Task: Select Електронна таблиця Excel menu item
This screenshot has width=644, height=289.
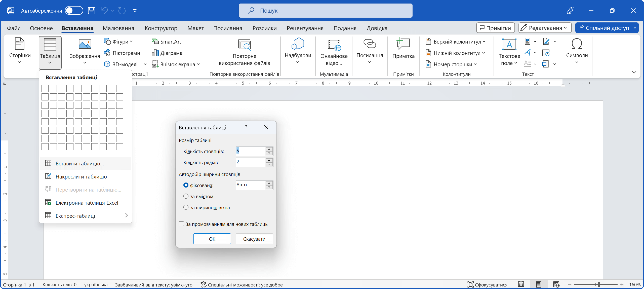Action: coord(87,203)
